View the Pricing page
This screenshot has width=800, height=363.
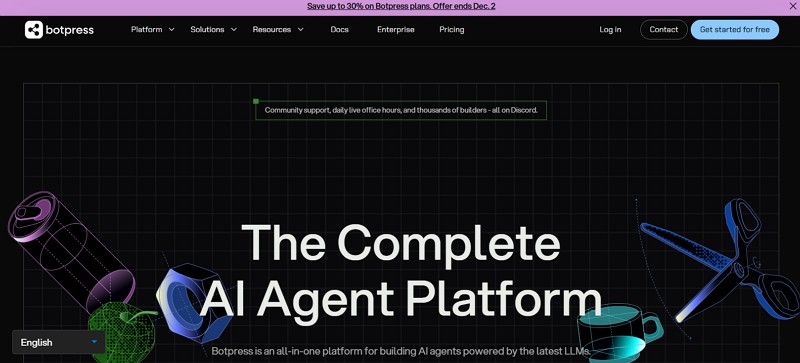(452, 30)
